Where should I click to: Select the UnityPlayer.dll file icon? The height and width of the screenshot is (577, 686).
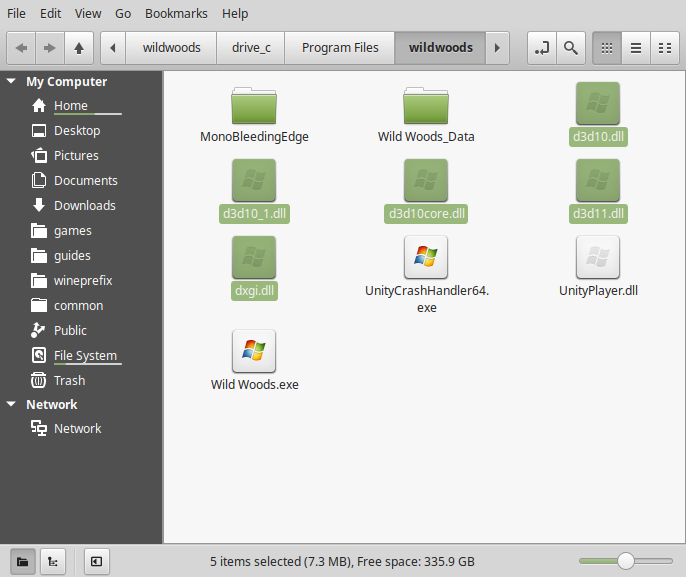click(598, 258)
